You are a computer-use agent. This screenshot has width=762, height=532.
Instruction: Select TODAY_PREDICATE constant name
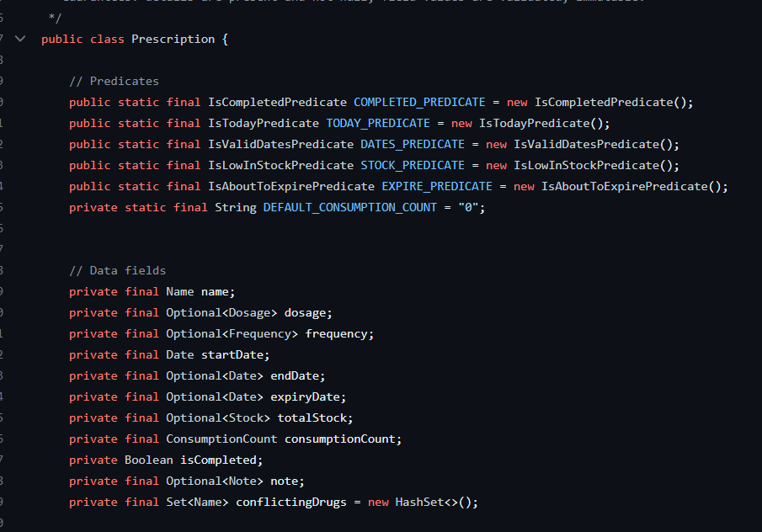tap(378, 124)
